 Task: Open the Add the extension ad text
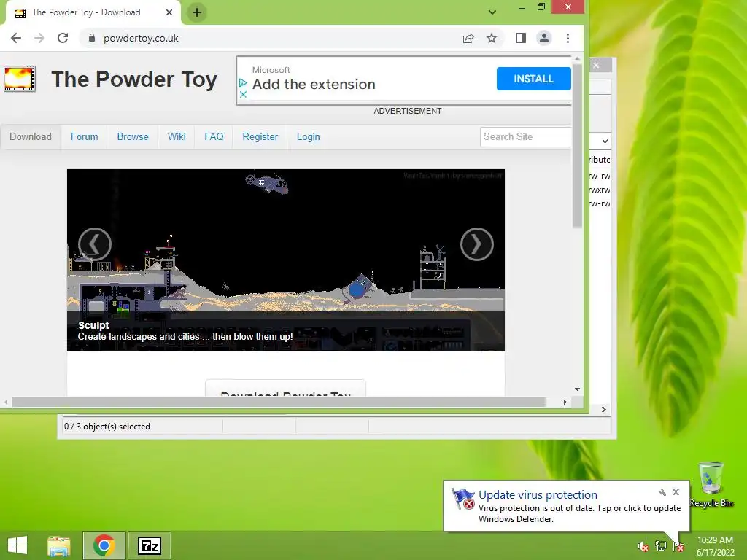coord(314,85)
